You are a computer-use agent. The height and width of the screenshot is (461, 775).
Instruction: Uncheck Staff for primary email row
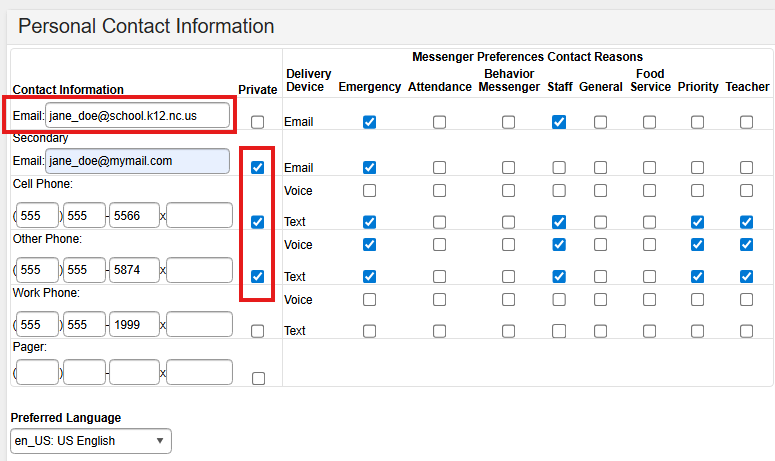559,122
